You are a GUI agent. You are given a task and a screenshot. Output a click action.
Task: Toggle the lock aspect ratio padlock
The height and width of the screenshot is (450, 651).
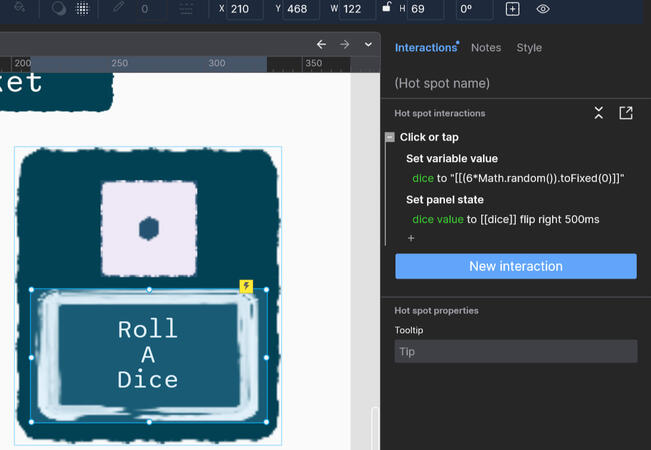(386, 9)
